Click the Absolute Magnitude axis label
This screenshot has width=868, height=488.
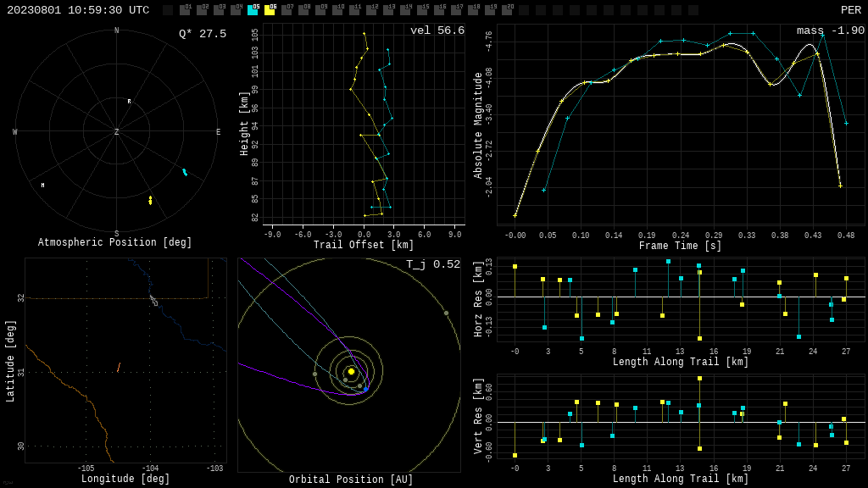[478, 125]
